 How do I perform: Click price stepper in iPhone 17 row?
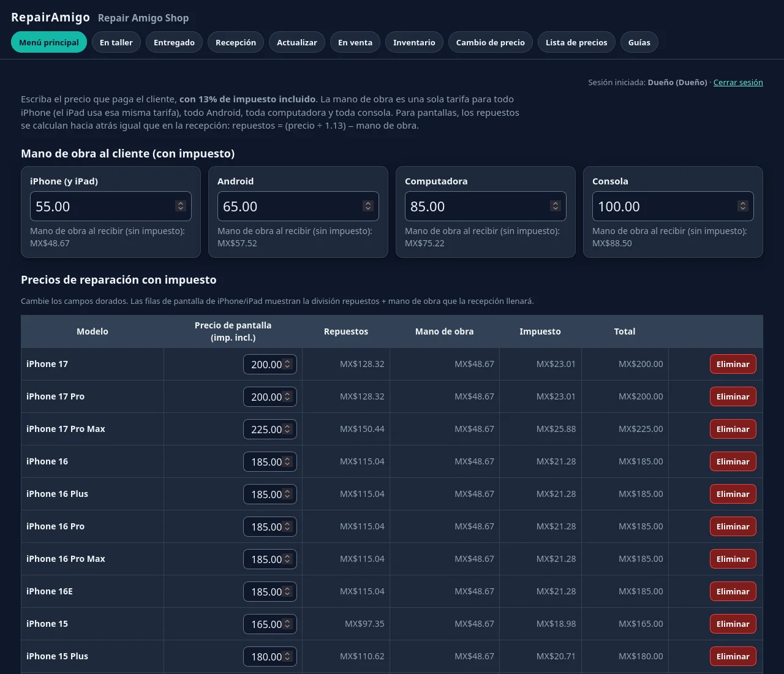(x=287, y=364)
